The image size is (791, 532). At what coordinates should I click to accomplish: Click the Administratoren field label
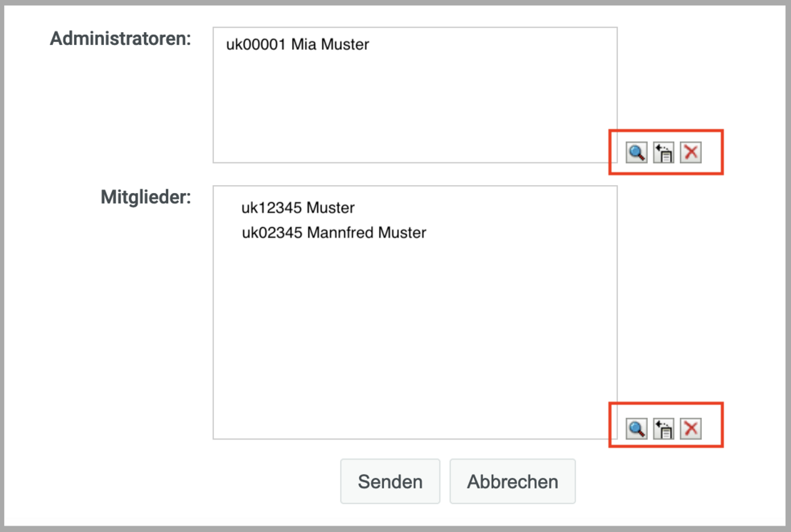120,38
